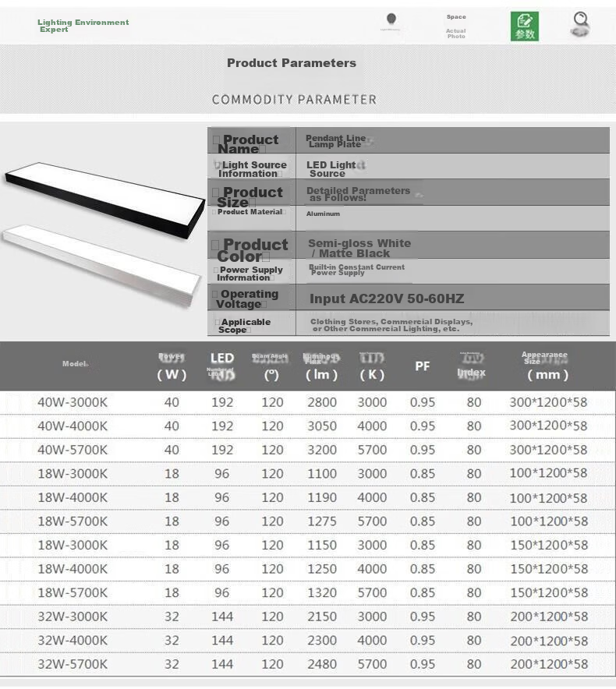This screenshot has height=689, width=616.
Task: Click 144 LED count in 32W-3000K row
Action: [222, 617]
